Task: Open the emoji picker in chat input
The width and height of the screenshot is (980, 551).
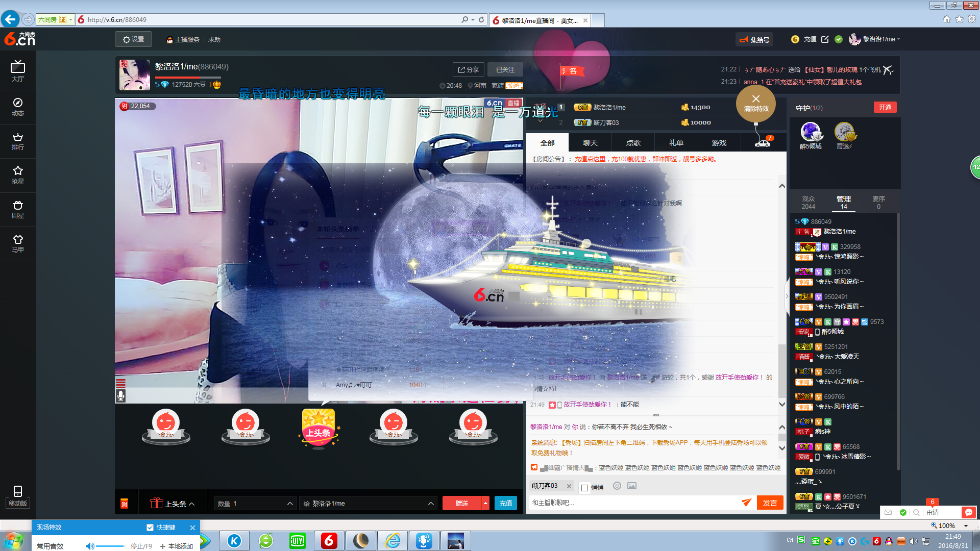Action: (x=617, y=486)
